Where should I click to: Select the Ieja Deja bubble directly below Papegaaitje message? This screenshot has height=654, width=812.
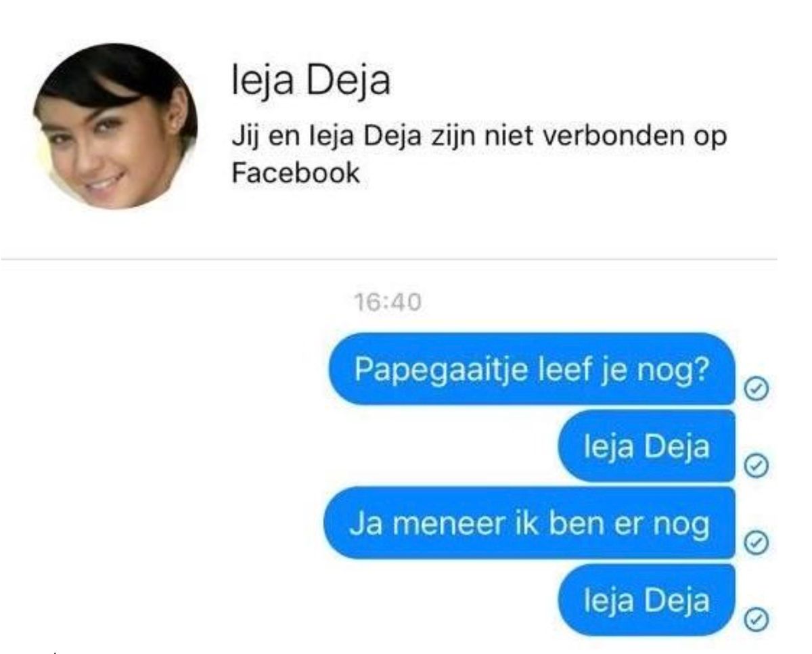[646, 446]
